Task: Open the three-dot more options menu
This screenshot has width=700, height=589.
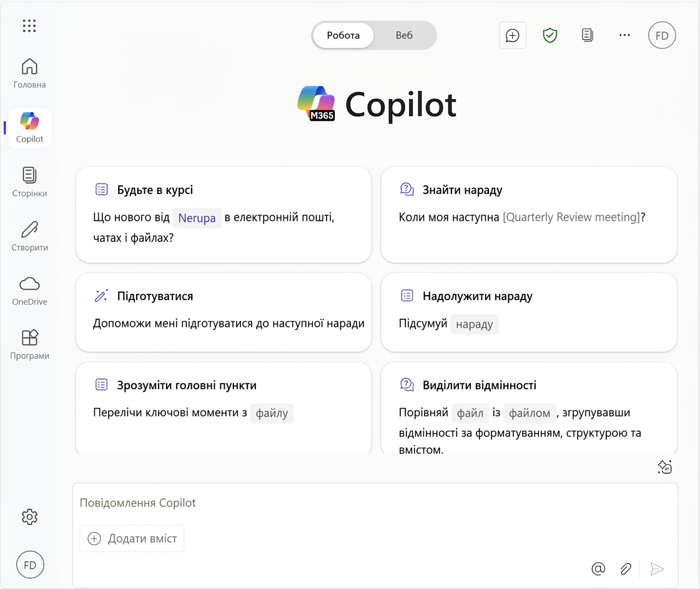Action: click(624, 35)
